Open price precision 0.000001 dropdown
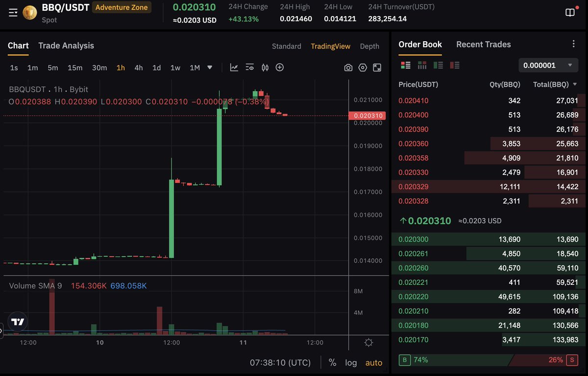Screen dimensions: 588x376 (x=547, y=65)
